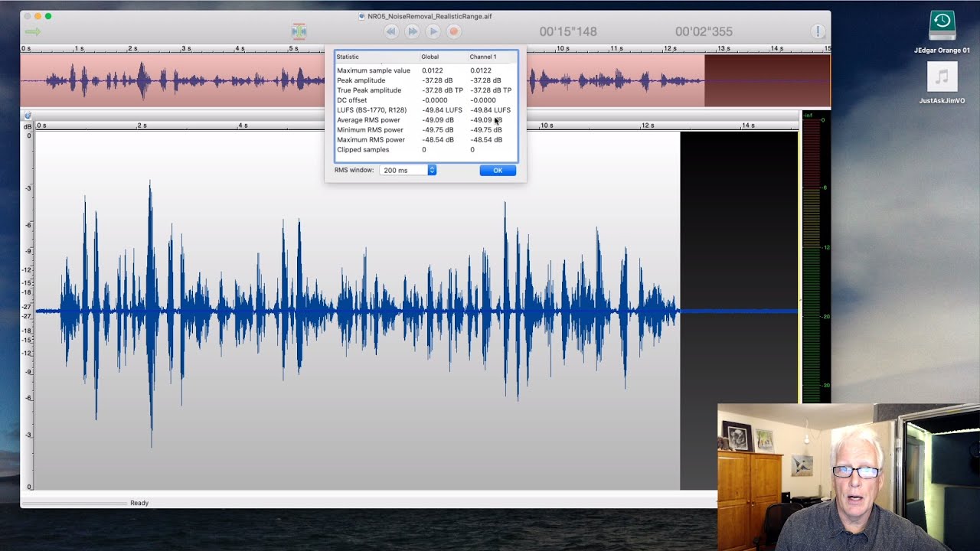Click the small icon above dB scale

28,116
